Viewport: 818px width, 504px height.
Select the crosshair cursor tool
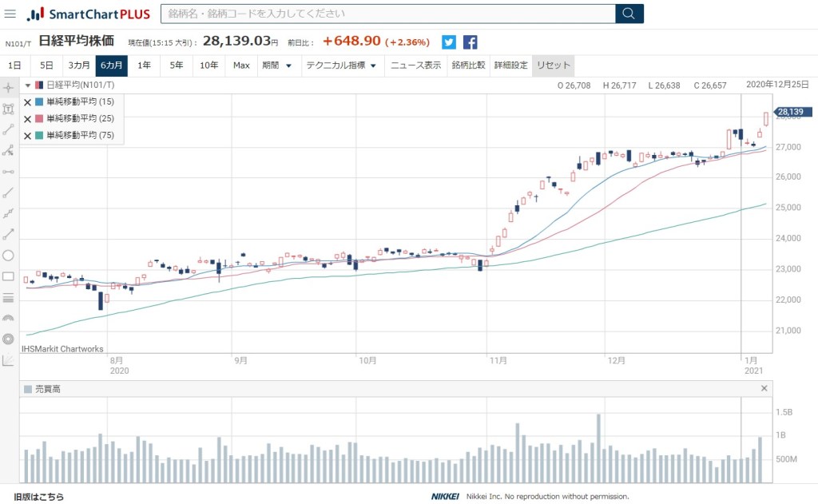pyautogui.click(x=9, y=88)
